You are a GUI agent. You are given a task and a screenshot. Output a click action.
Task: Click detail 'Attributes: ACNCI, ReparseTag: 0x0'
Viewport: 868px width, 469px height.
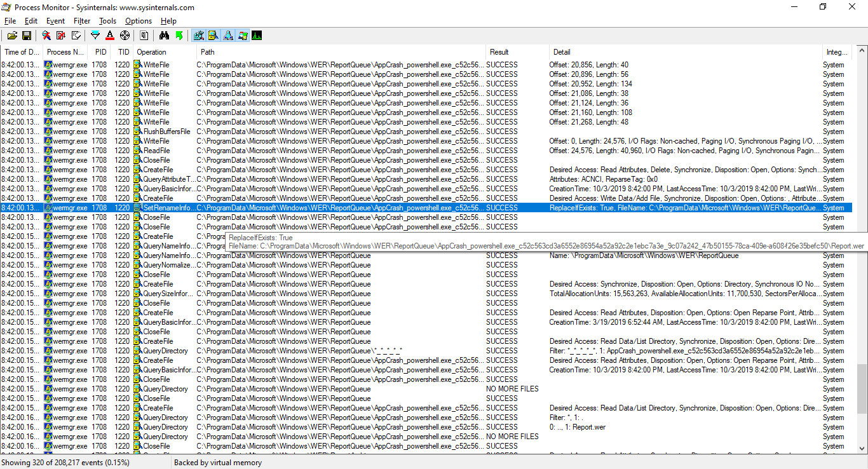pos(604,179)
